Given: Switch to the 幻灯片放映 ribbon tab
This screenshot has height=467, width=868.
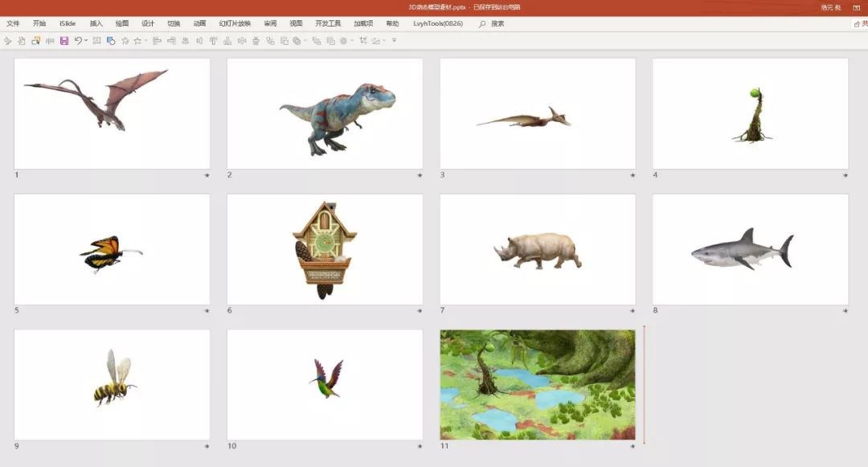Looking at the screenshot, I should tap(235, 24).
